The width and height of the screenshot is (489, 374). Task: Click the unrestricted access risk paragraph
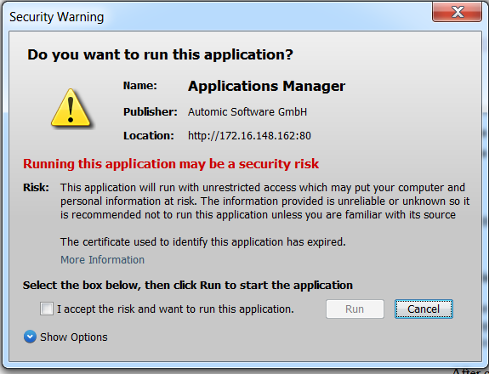[x=265, y=201]
